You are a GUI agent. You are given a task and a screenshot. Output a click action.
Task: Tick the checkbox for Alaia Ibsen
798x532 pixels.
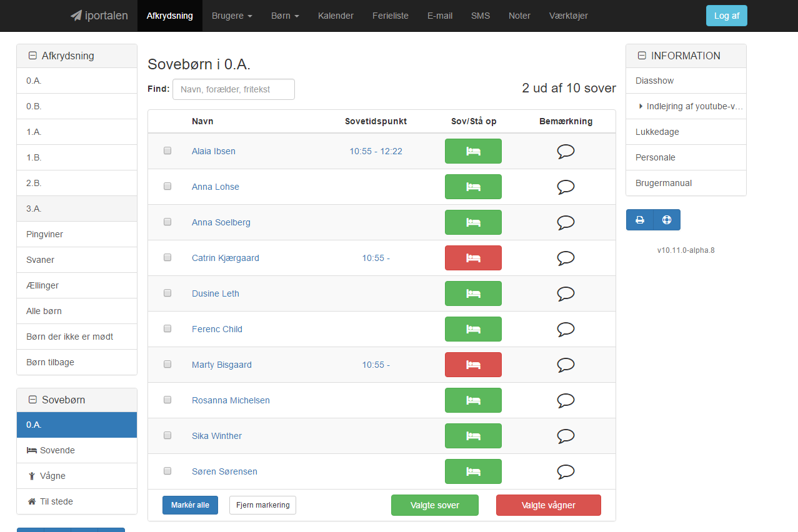[167, 150]
